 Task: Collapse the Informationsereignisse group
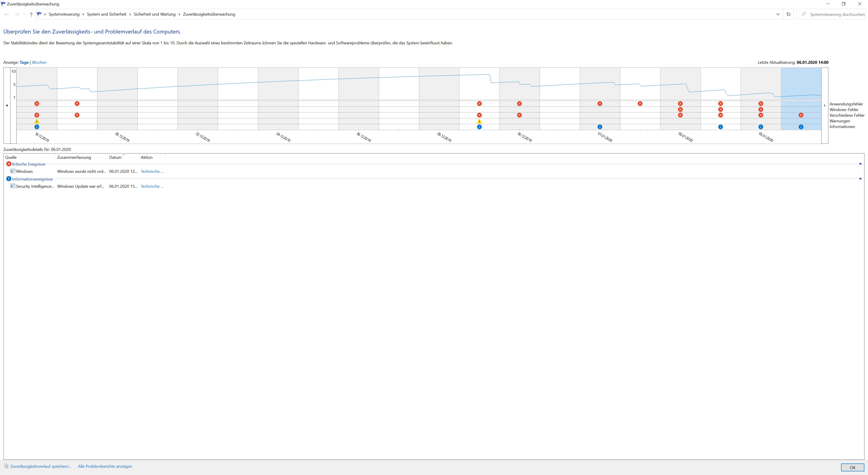click(860, 179)
